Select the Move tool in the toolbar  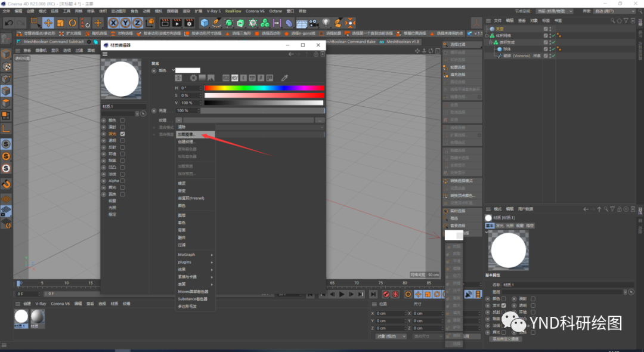[48, 23]
